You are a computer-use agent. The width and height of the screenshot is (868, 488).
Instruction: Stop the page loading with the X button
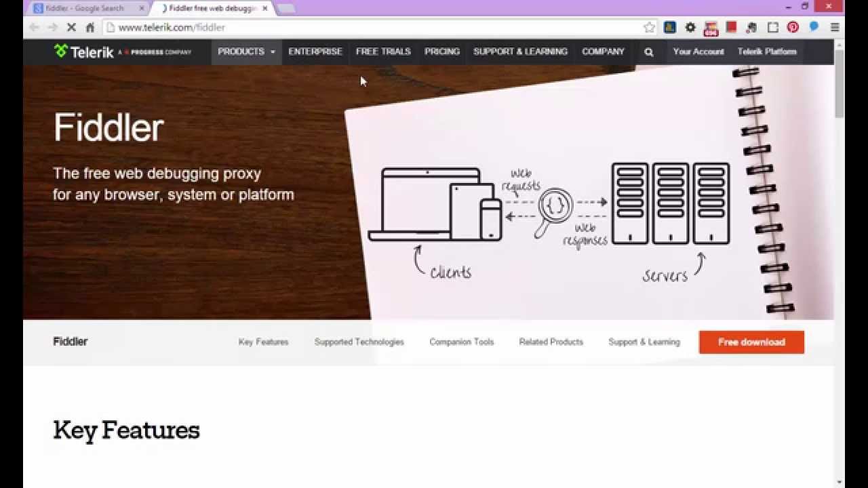[71, 28]
